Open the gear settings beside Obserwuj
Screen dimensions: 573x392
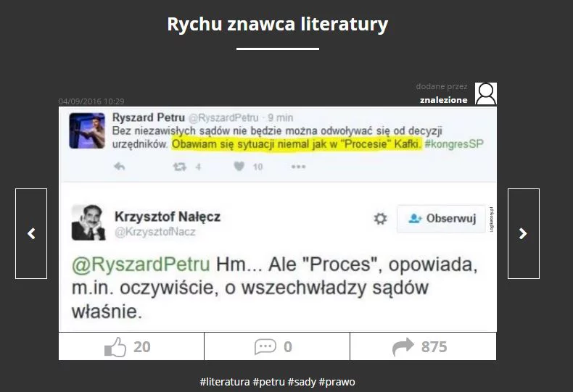point(380,218)
